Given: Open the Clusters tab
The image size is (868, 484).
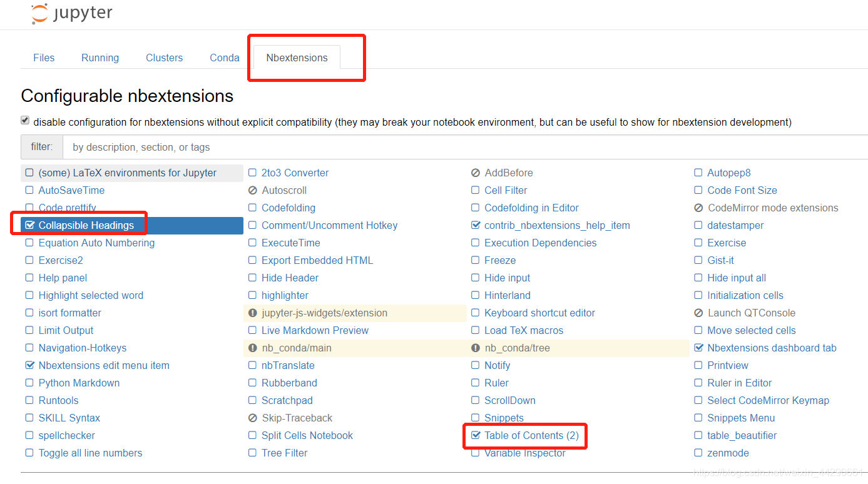Looking at the screenshot, I should pos(165,58).
